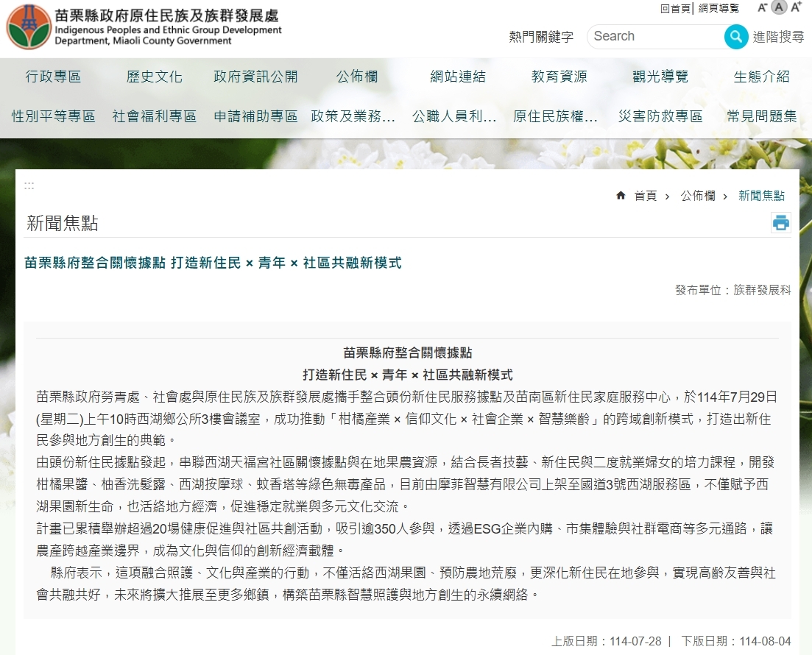Open the 原住民族權… menu item
This screenshot has height=655, width=812.
click(x=555, y=116)
